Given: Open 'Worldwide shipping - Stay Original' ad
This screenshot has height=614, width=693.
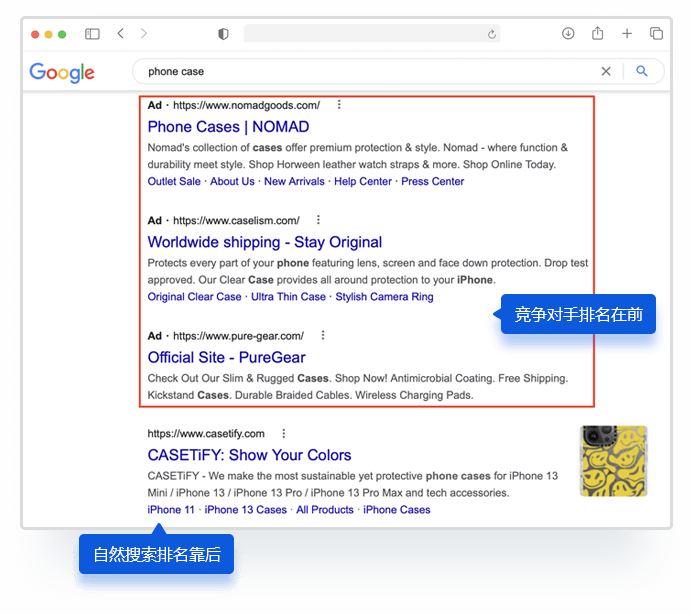Looking at the screenshot, I should click(x=265, y=242).
